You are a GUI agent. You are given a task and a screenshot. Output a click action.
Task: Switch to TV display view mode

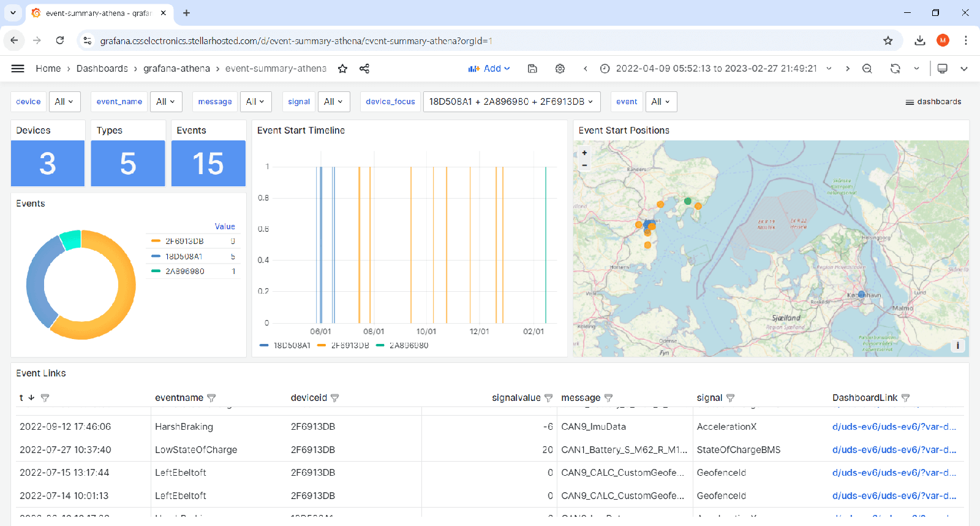pos(943,69)
